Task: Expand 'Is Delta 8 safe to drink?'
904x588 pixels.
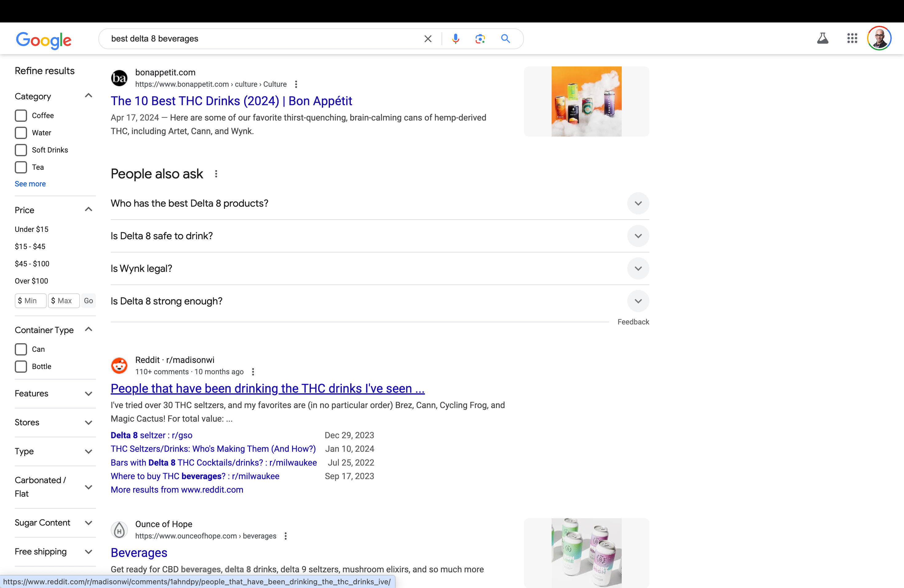Action: tap(638, 236)
